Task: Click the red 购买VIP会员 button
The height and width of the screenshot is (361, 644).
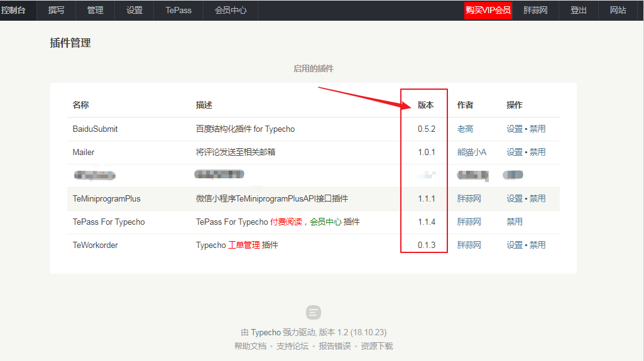Action: click(488, 10)
